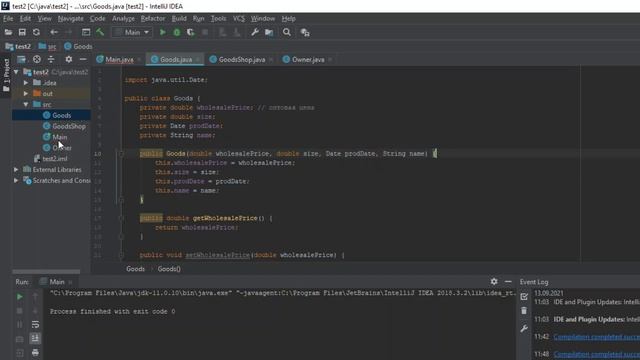Open Event Log settings wrench
The image size is (640, 360).
tap(524, 329)
